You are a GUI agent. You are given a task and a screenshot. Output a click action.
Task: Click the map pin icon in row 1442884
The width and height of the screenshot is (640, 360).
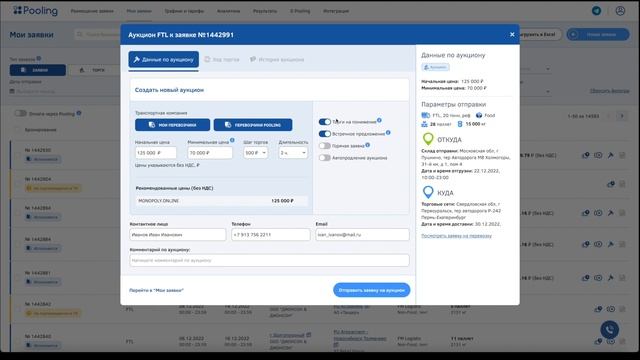[x=586, y=244]
